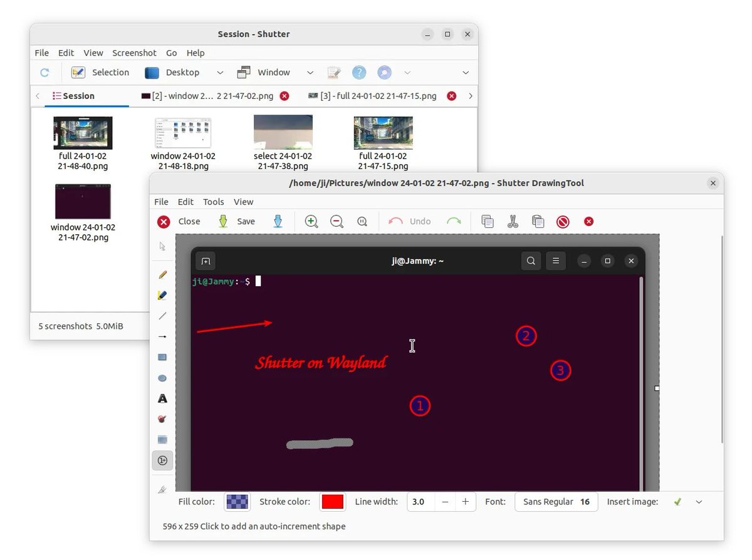752x560 pixels.
Task: Select the Ellipse shape tool
Action: pyautogui.click(x=162, y=378)
